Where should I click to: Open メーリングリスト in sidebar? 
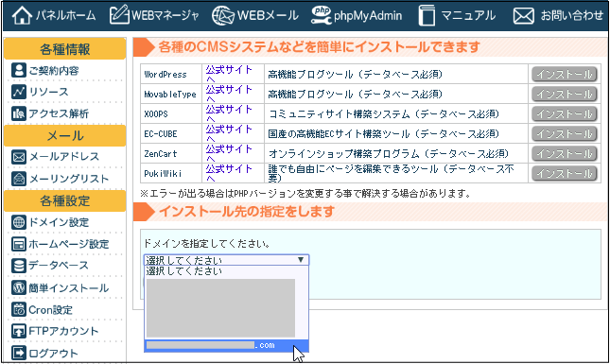coord(69,179)
